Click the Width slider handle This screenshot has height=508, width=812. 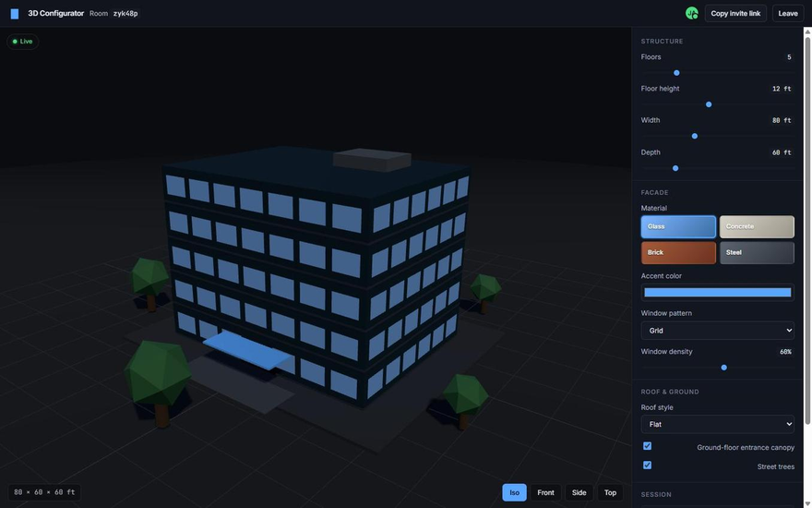[695, 137]
